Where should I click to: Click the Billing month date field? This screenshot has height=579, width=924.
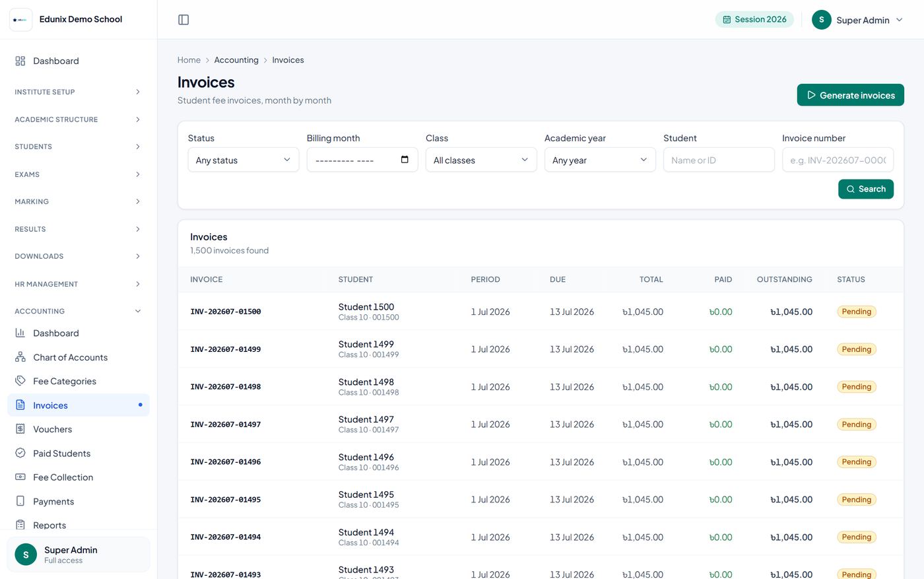click(x=362, y=160)
